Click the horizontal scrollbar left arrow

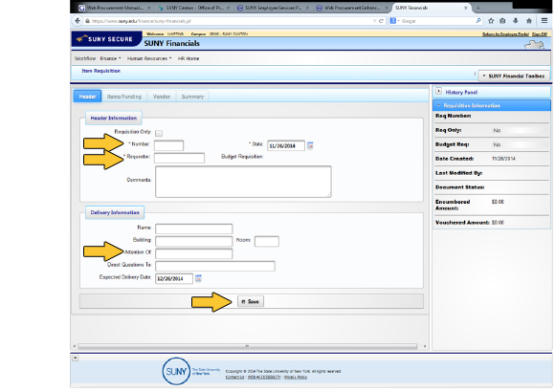tap(74, 346)
